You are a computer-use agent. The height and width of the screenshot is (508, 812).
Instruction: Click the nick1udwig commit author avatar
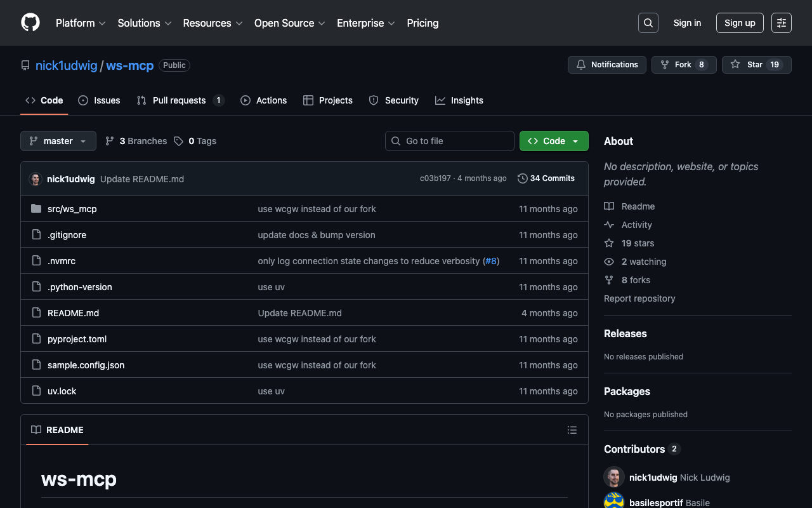click(36, 179)
